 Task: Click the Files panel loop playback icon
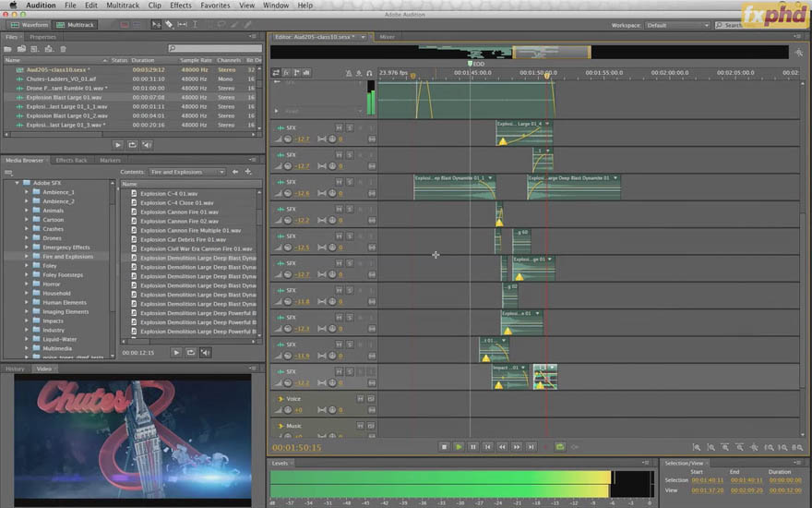coord(132,145)
